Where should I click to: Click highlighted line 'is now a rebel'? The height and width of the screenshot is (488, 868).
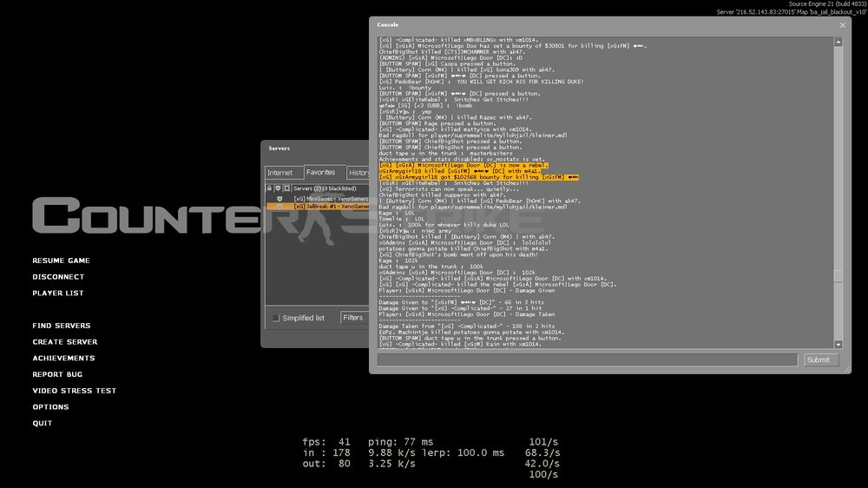[x=464, y=165]
